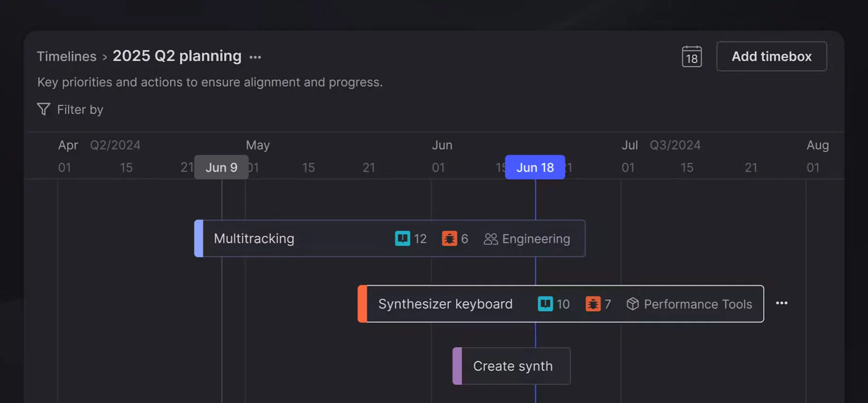Click the orange handle on Synthesizer keyboard
Screen dimensions: 868x403
[x=362, y=304]
